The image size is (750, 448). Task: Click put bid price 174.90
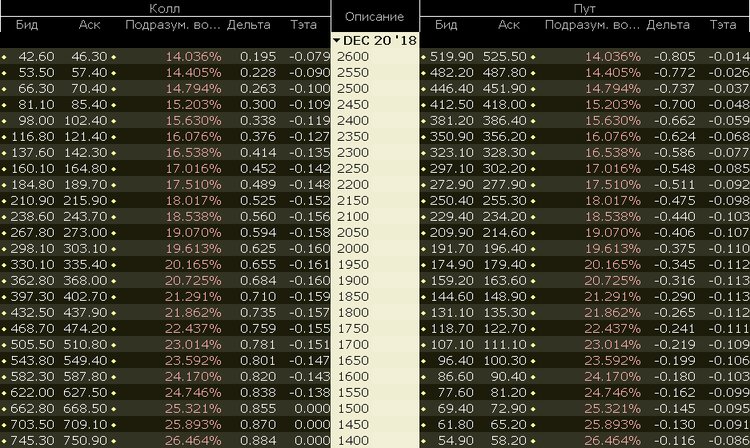point(452,265)
